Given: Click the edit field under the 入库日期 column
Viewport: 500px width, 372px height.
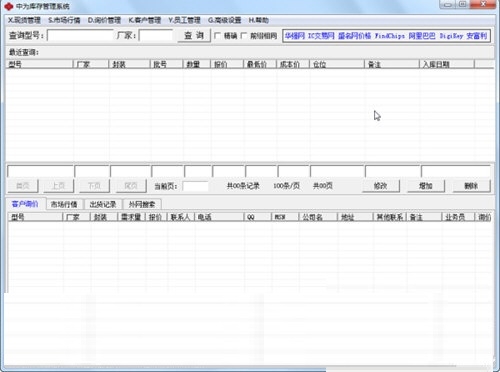Looking at the screenshot, I should pos(456,171).
